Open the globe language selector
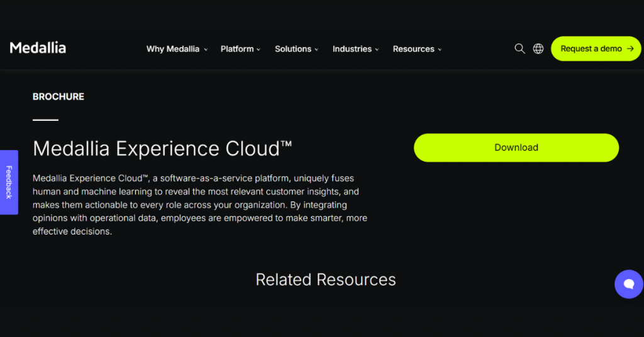The height and width of the screenshot is (337, 644). pyautogui.click(x=538, y=49)
